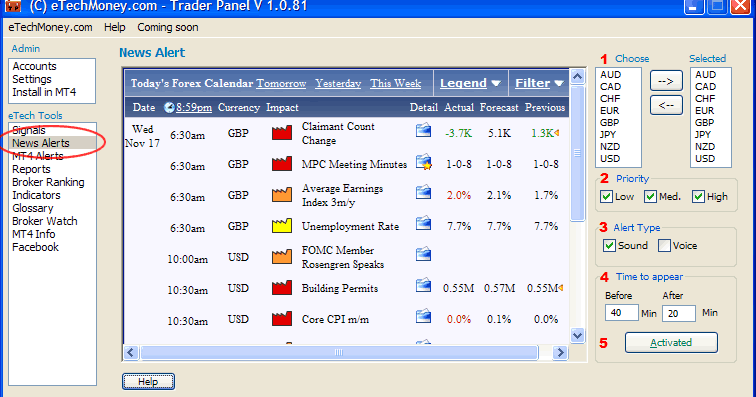Open Indicators from eTech Tools
Screen dimensions: 756x397
pos(36,195)
